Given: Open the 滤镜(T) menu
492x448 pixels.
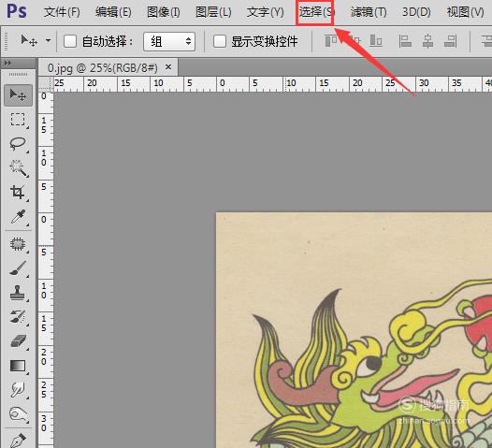Looking at the screenshot, I should click(x=369, y=12).
